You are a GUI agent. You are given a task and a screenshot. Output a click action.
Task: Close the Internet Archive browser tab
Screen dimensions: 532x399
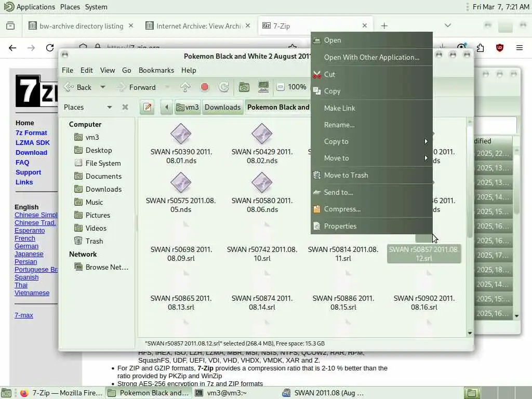(x=248, y=26)
